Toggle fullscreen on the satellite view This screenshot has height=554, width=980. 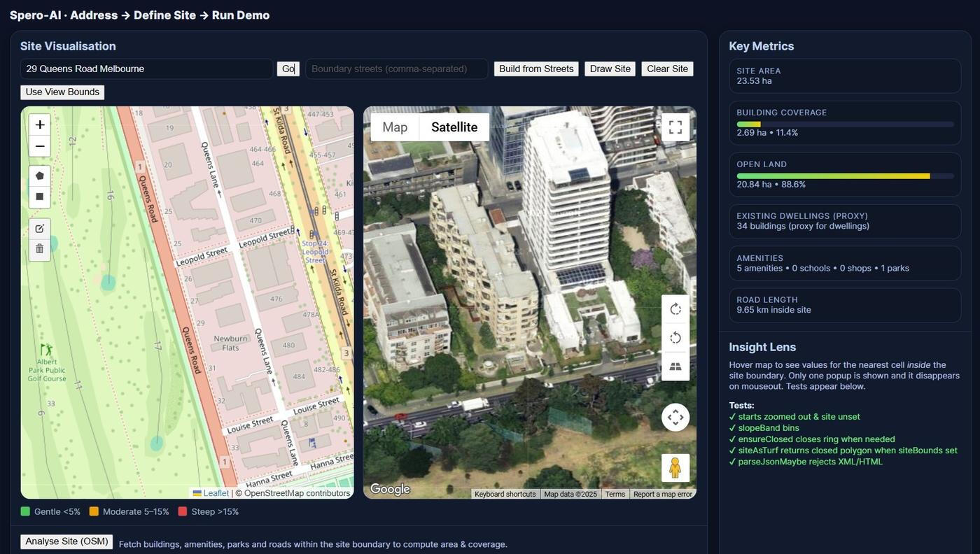(675, 127)
